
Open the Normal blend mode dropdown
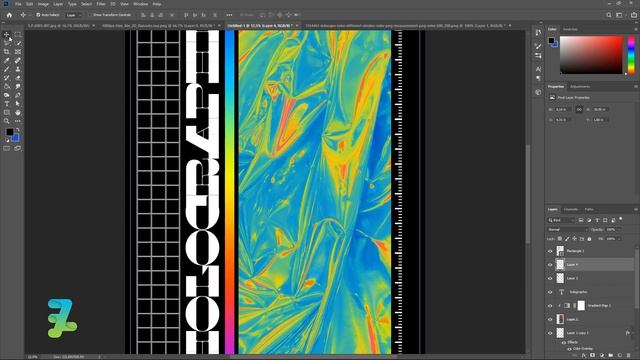[x=567, y=230]
